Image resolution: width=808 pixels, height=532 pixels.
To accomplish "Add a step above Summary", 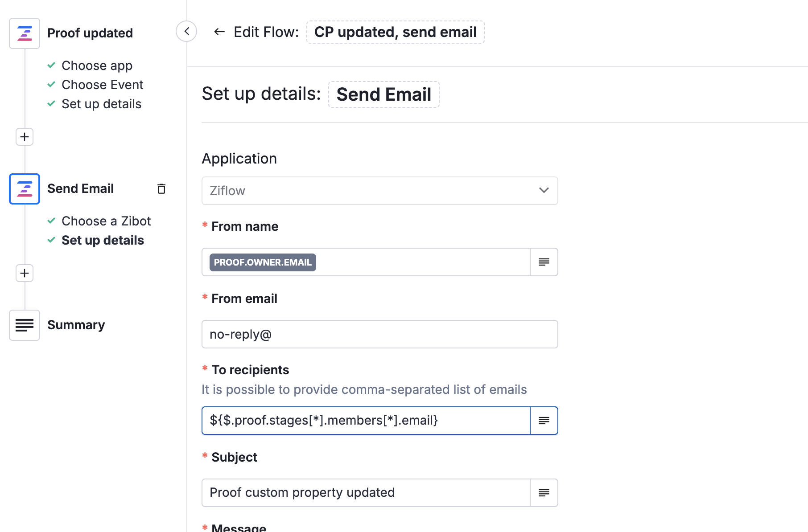I will click(25, 273).
